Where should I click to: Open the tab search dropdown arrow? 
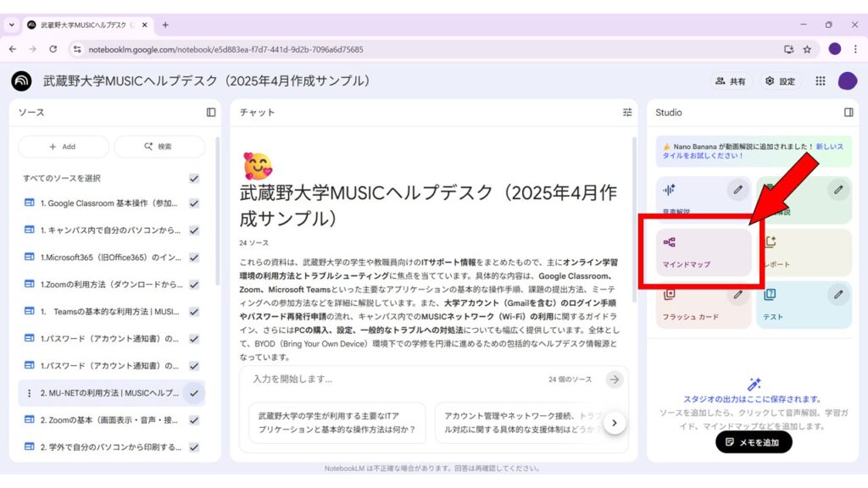12,25
